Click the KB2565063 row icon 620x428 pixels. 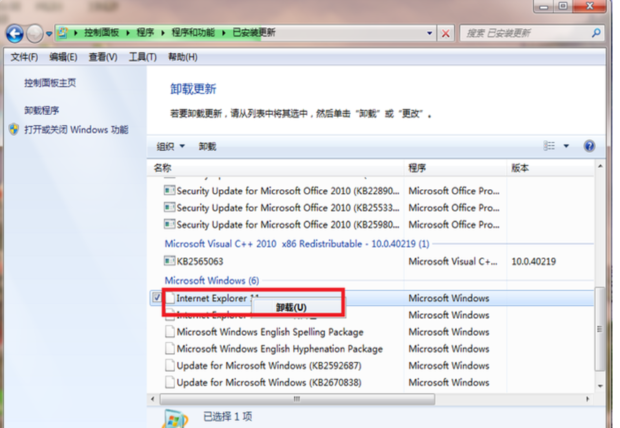169,261
